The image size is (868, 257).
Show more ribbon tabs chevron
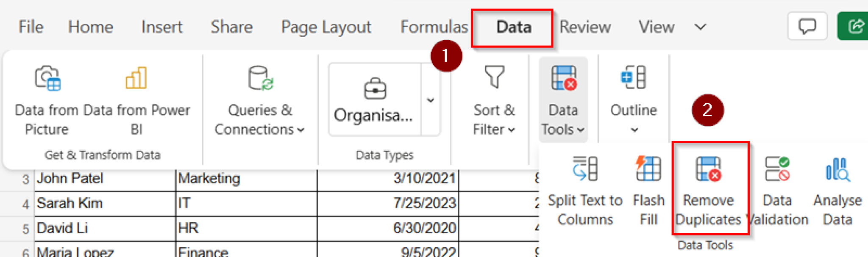[701, 27]
